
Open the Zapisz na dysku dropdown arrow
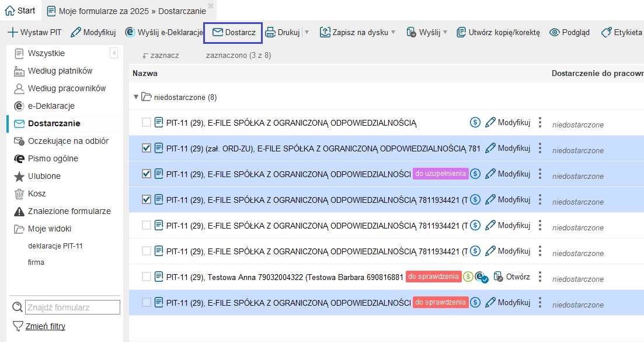(393, 32)
